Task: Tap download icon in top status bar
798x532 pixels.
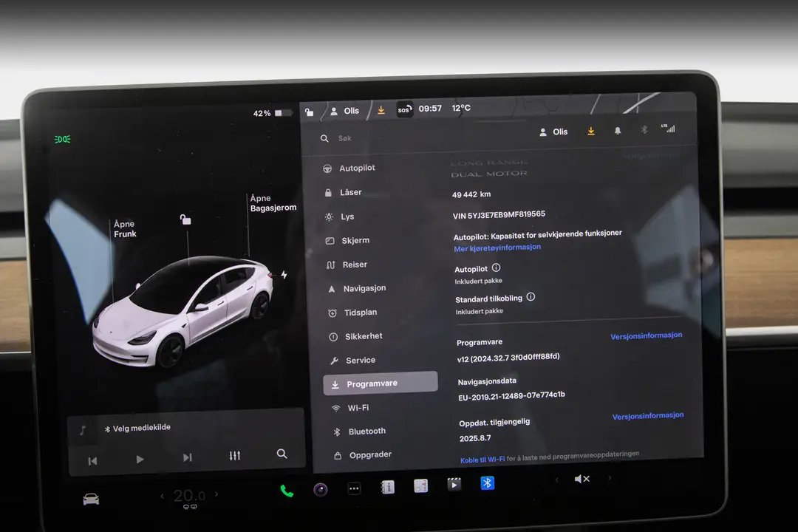Action: 381,111
